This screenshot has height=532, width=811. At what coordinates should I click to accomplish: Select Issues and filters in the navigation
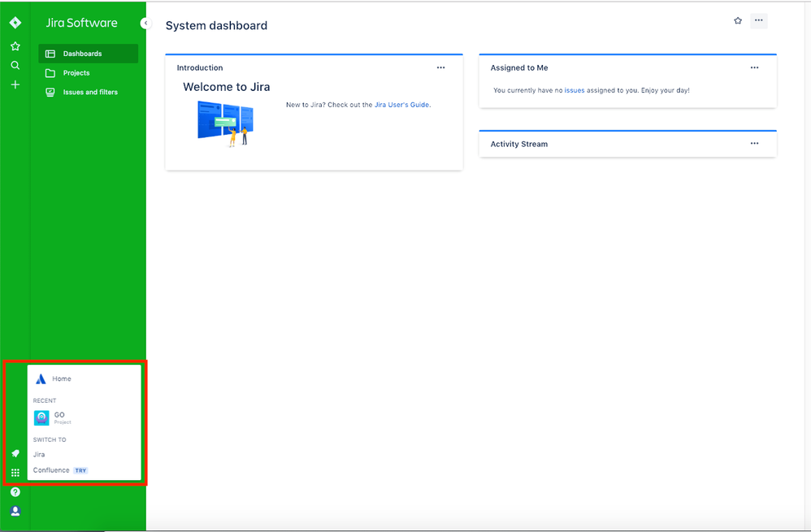88,92
